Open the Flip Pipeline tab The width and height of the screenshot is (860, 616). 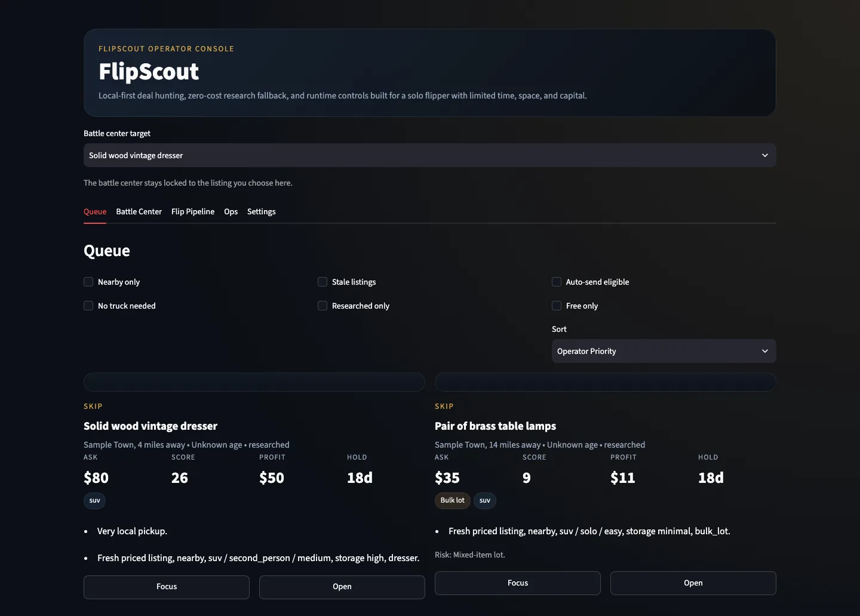coord(193,211)
